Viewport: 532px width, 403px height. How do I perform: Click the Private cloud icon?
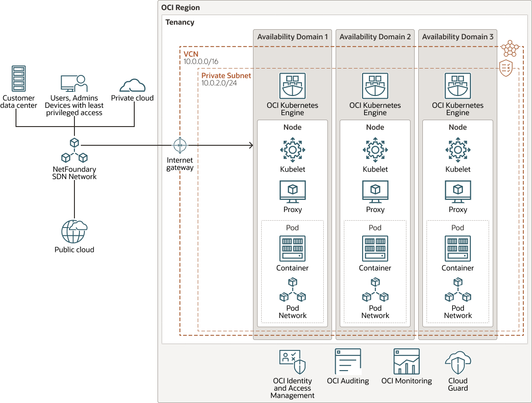tap(132, 85)
